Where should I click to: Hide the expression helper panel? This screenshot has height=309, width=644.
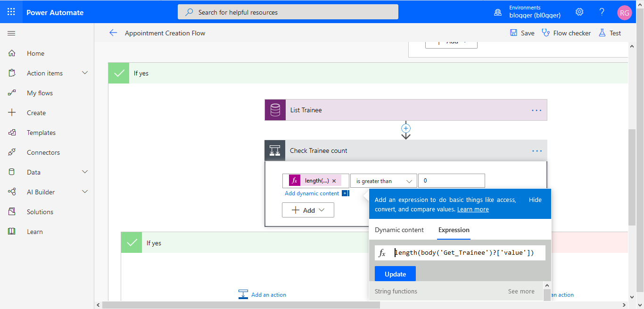(535, 200)
